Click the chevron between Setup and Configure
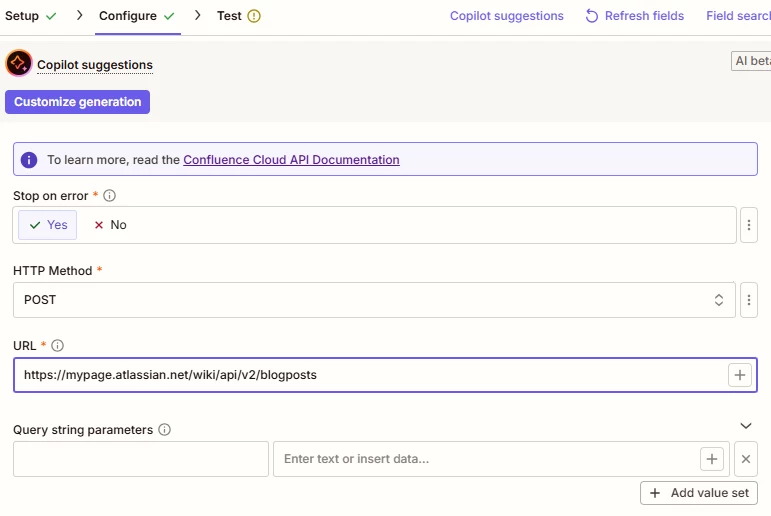Image resolution: width=771 pixels, height=516 pixels. tap(80, 16)
